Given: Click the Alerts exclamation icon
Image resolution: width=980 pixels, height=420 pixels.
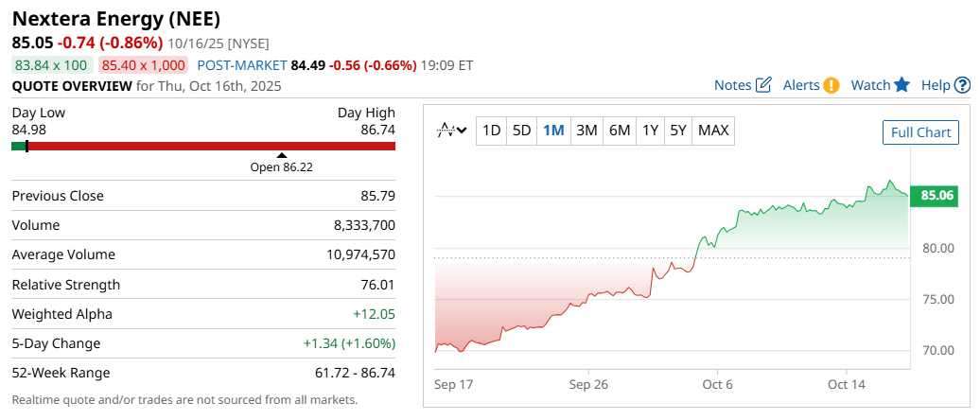Looking at the screenshot, I should (831, 85).
